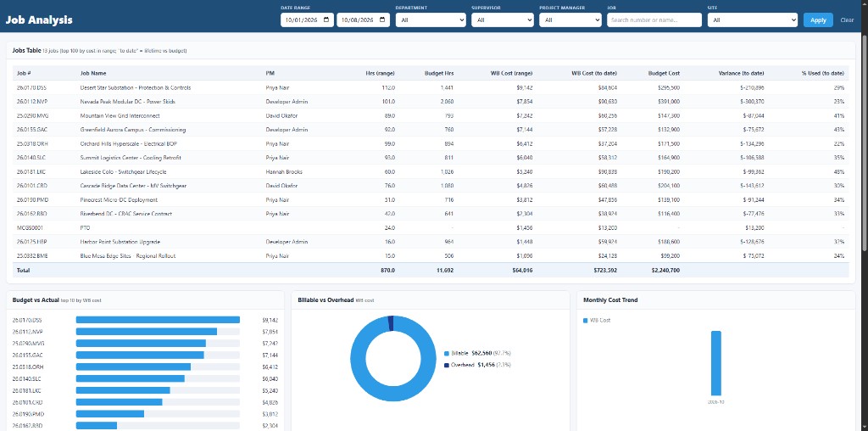This screenshot has width=868, height=431.
Task: Sort by Job # column header
Action: pyautogui.click(x=24, y=73)
